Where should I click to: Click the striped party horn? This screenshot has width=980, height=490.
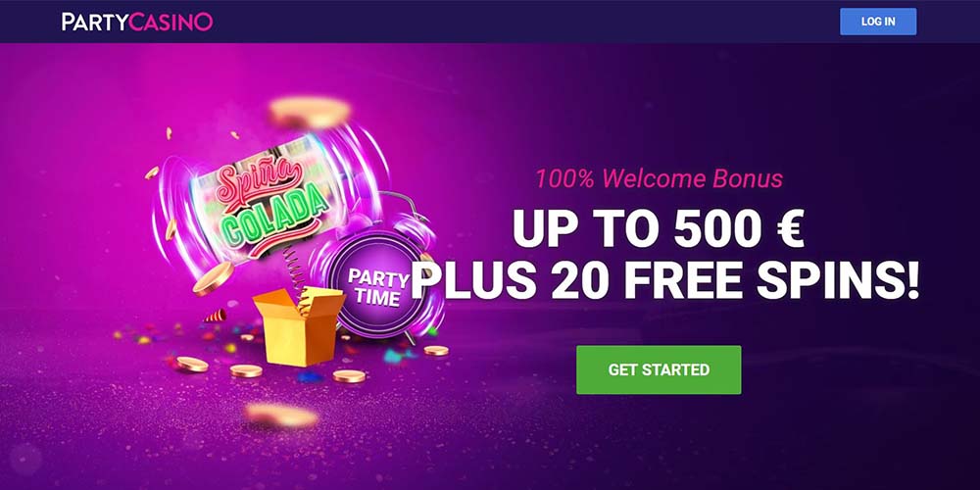point(215,316)
